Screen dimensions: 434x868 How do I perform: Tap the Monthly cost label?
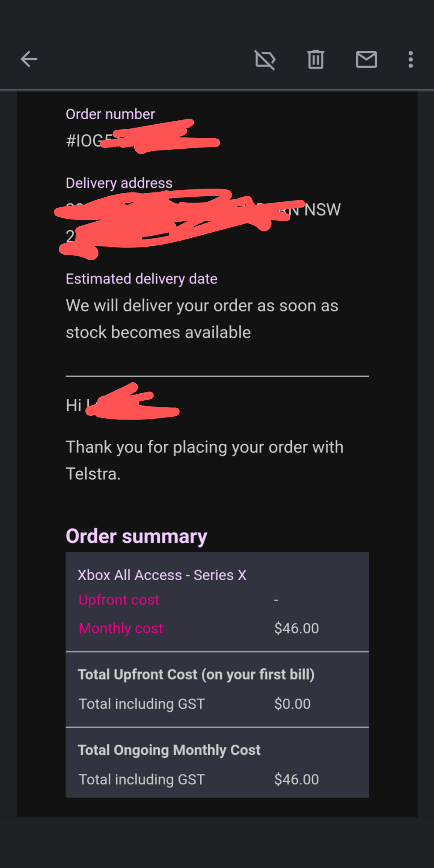121,628
